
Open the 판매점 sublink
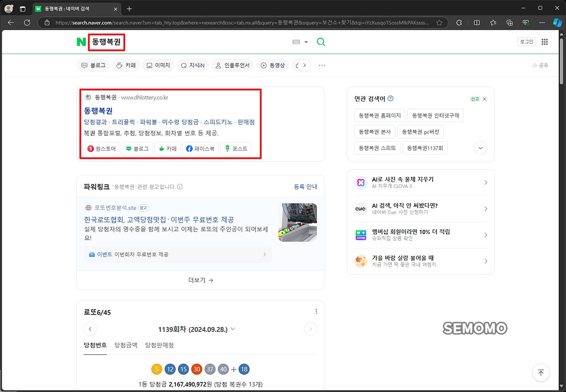pyautogui.click(x=246, y=122)
